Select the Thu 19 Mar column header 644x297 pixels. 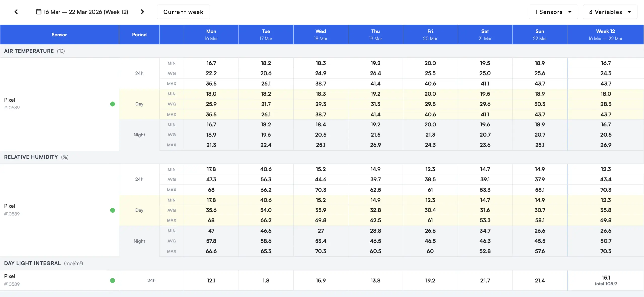click(376, 35)
